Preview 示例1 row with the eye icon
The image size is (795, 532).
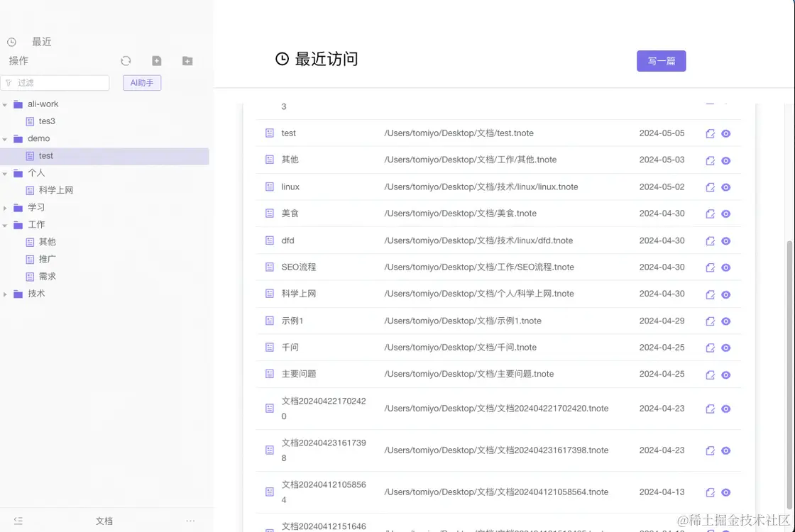click(x=725, y=321)
